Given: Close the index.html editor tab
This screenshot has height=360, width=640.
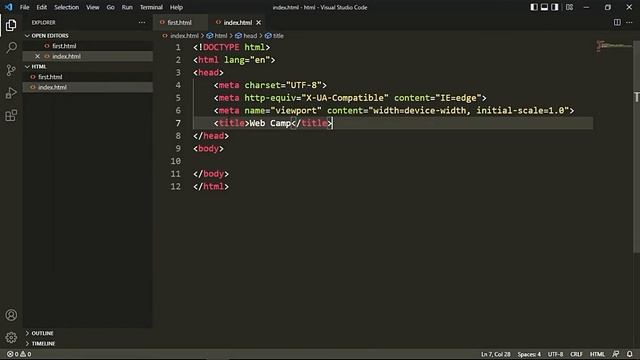Looking at the screenshot, I should point(258,22).
